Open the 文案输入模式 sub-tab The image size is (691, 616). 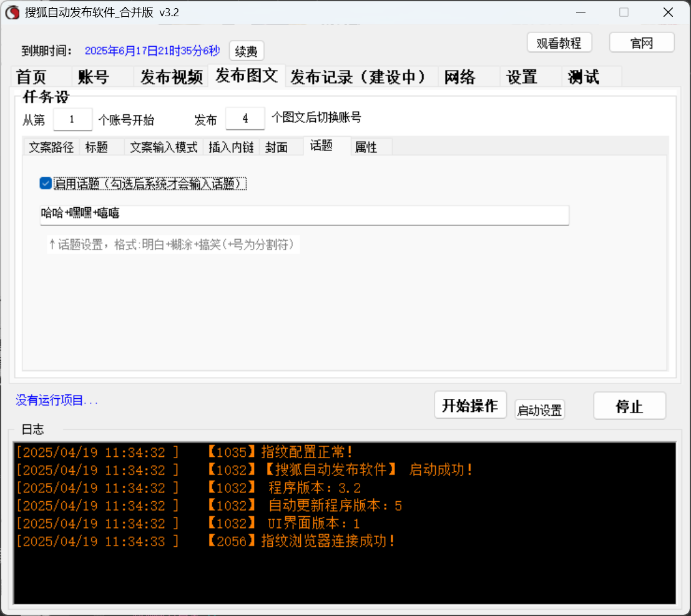coord(164,147)
